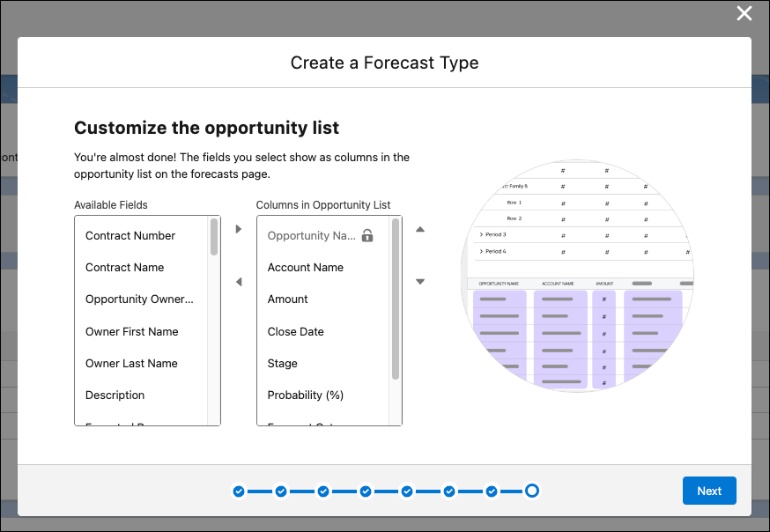
Task: Click the opportunity list preview illustration
Action: (x=578, y=276)
